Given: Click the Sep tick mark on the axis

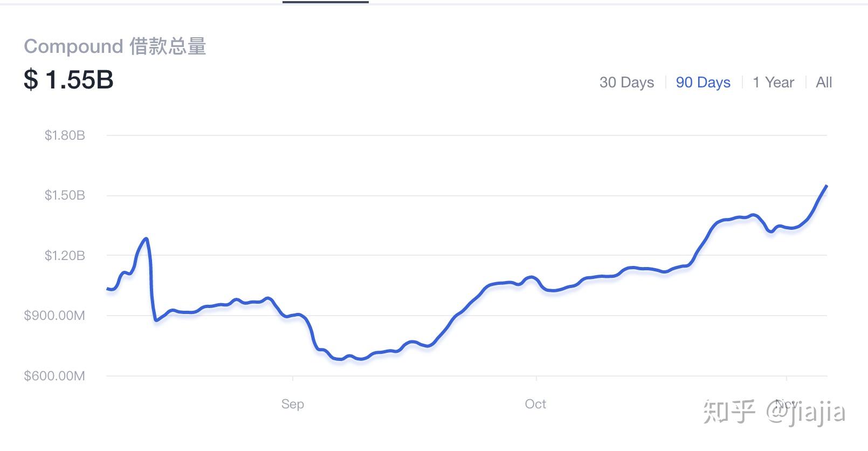Looking at the screenshot, I should (293, 379).
